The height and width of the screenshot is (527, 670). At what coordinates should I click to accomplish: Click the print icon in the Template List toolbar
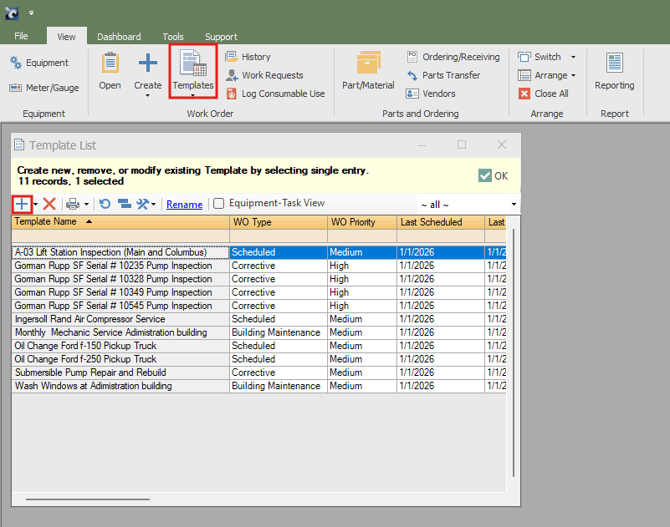click(x=73, y=204)
